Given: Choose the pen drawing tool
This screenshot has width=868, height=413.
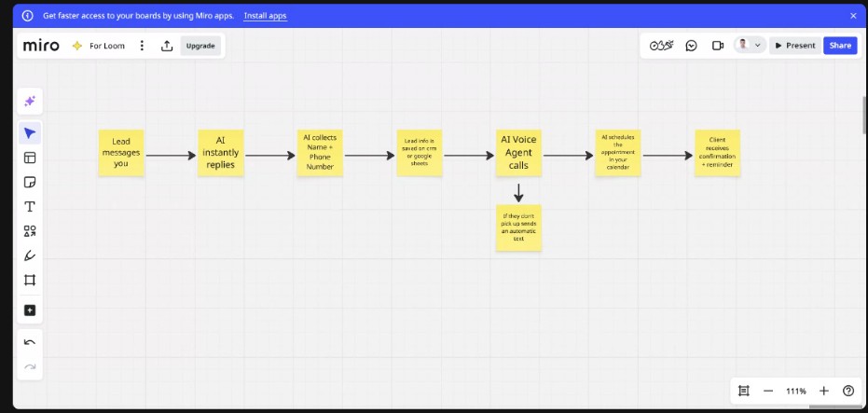Looking at the screenshot, I should coord(30,255).
